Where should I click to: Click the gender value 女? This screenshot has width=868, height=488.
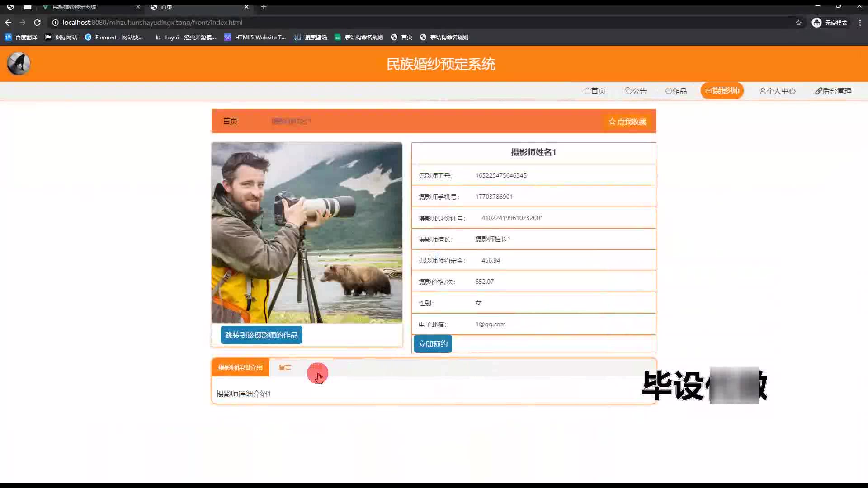tap(478, 303)
